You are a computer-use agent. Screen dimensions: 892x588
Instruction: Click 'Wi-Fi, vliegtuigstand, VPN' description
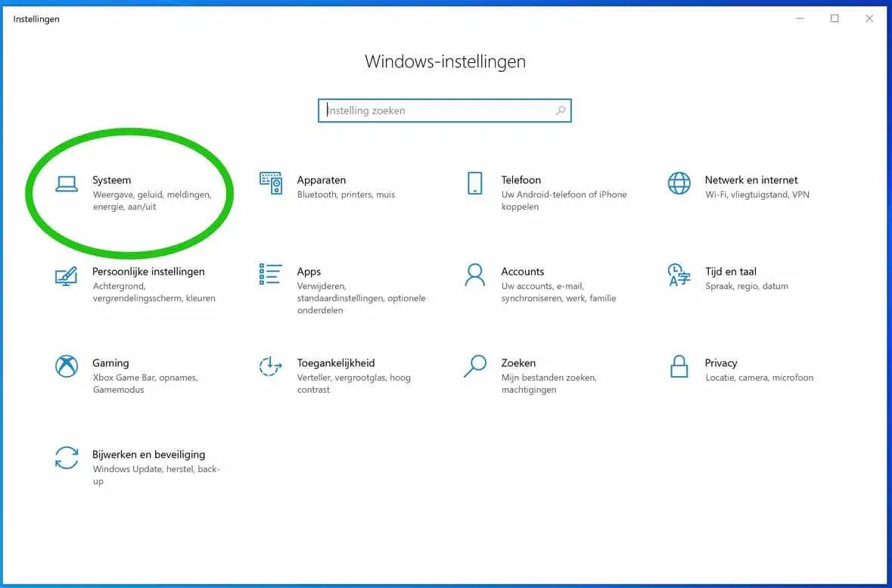tap(757, 194)
